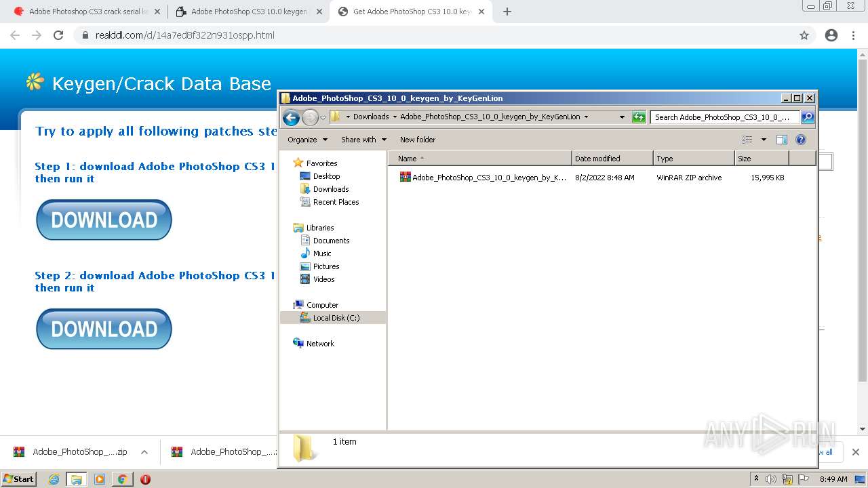This screenshot has height=488, width=868.
Task: Select Network in navigation pane
Action: tap(320, 344)
